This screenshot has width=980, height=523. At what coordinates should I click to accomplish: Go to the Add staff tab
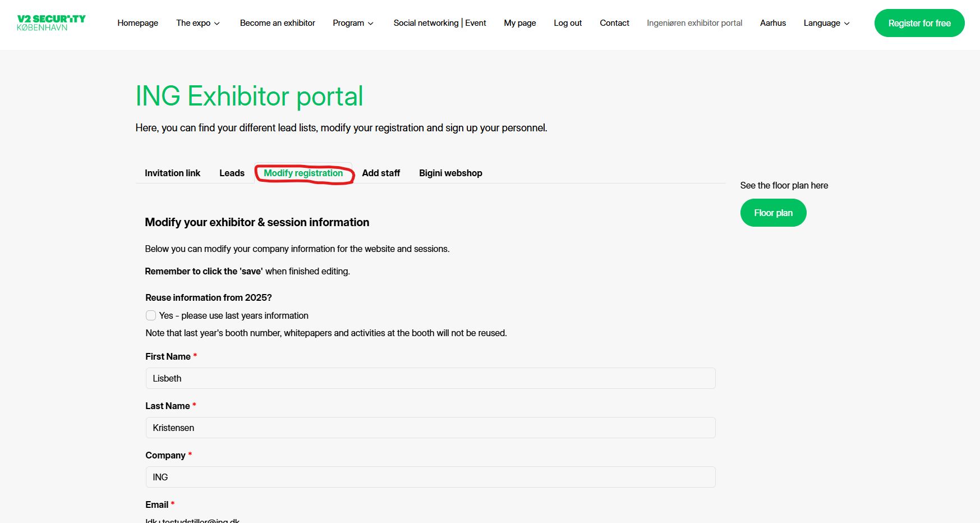click(381, 173)
